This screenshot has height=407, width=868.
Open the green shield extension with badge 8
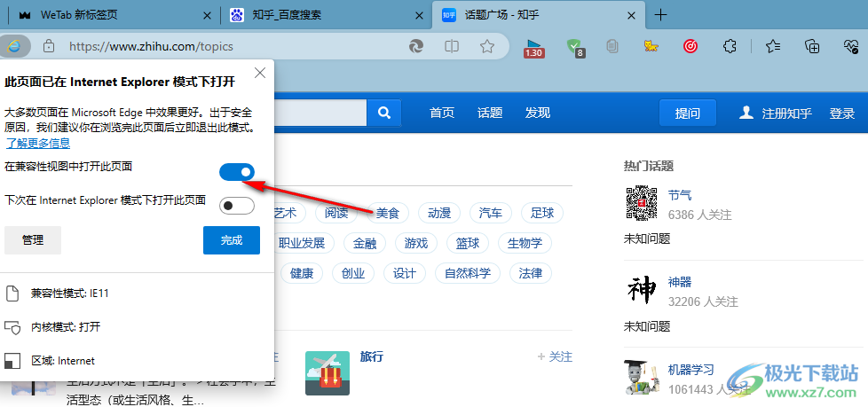click(576, 48)
